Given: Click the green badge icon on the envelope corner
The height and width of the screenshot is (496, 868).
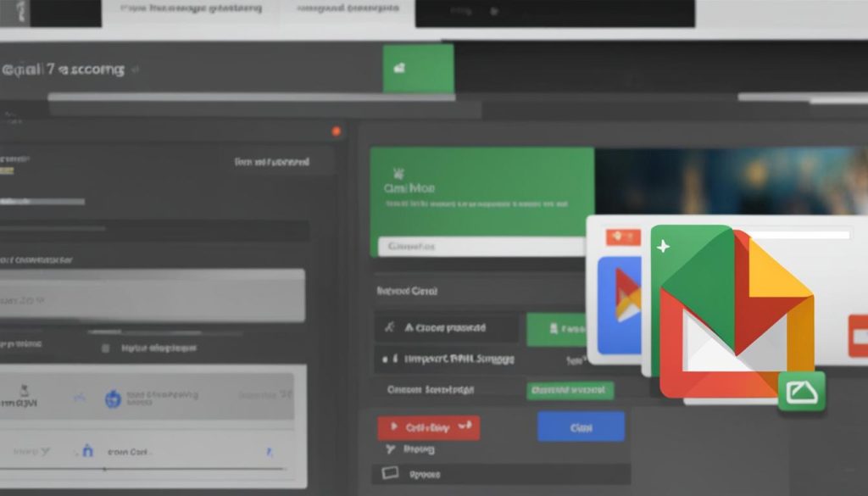Looking at the screenshot, I should (x=802, y=392).
